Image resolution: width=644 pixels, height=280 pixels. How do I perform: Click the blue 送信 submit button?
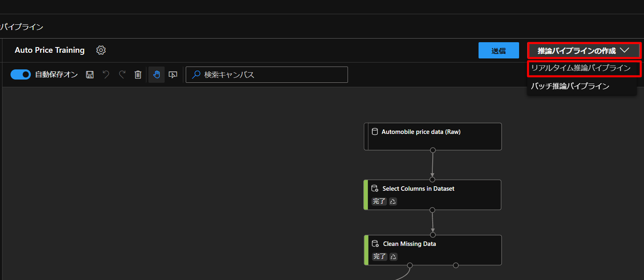pos(498,51)
